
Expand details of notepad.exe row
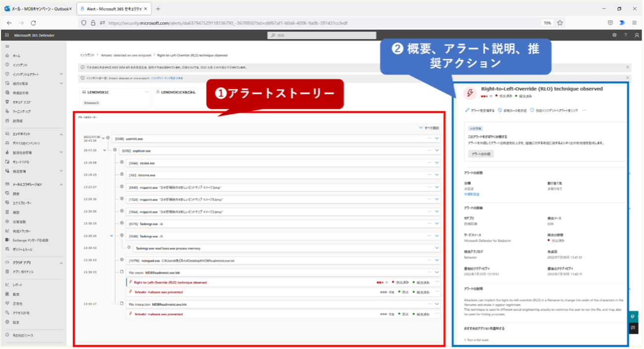[437, 260]
